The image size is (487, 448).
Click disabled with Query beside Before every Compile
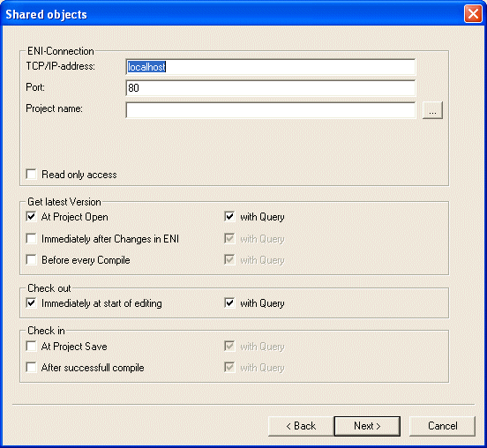(x=255, y=260)
